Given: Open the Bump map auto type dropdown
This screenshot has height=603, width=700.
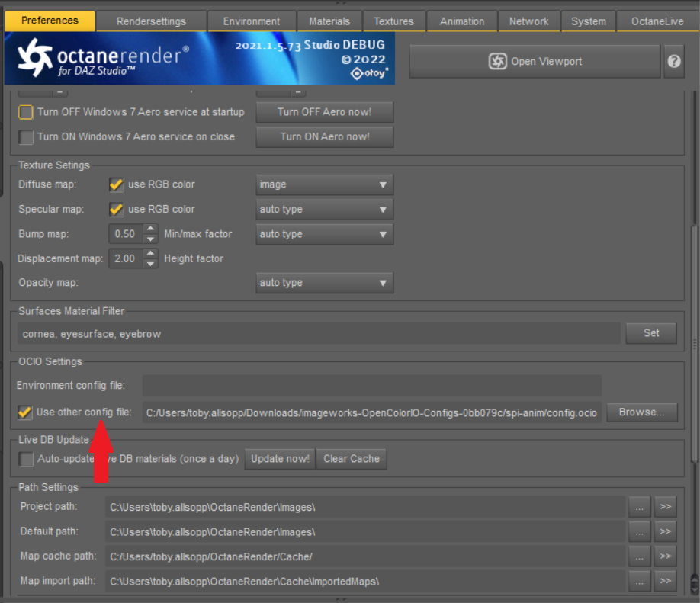Looking at the screenshot, I should pos(325,234).
